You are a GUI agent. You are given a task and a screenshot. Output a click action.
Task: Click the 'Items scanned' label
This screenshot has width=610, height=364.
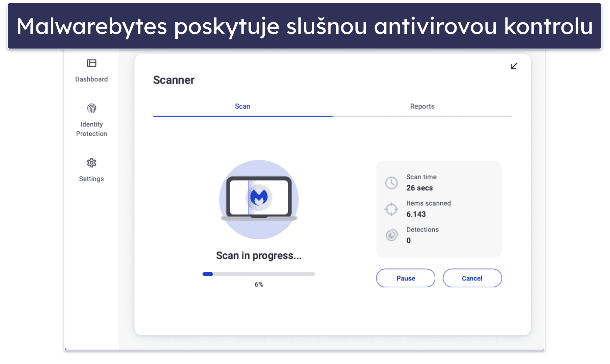428,203
